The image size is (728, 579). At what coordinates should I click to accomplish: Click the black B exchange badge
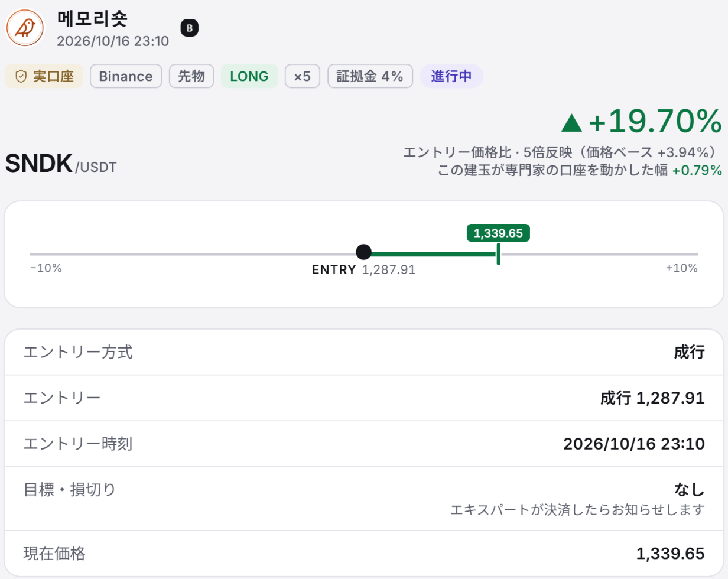click(189, 28)
